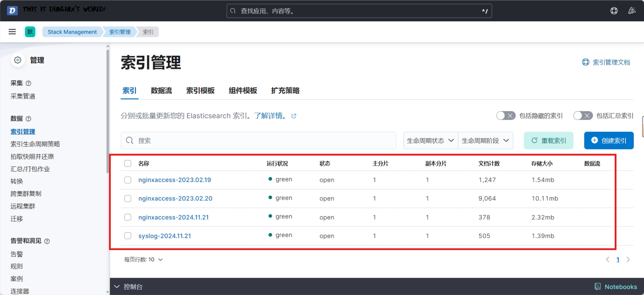The image size is (644, 295).
Task: Open the newsfeed icon in top right
Action: click(x=632, y=11)
